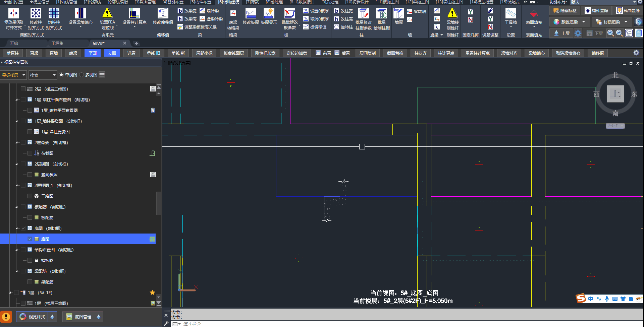This screenshot has width=644, height=327.
Task: Open the 工具箱 ruler icon
Action: click(x=511, y=14)
